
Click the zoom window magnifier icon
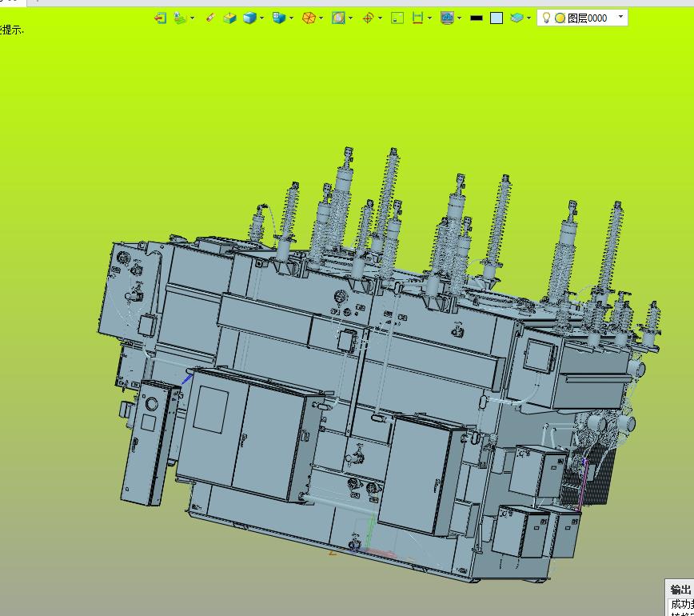pos(338,18)
